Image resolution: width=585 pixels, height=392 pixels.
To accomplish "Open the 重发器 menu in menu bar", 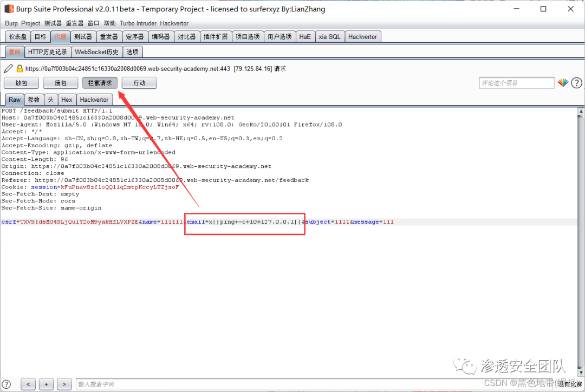I will [x=75, y=23].
